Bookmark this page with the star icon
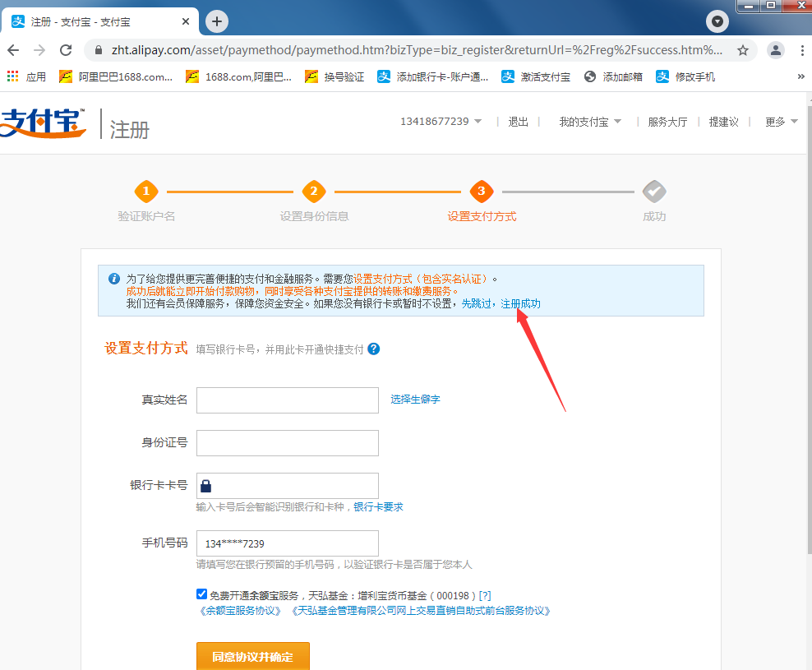 [743, 50]
